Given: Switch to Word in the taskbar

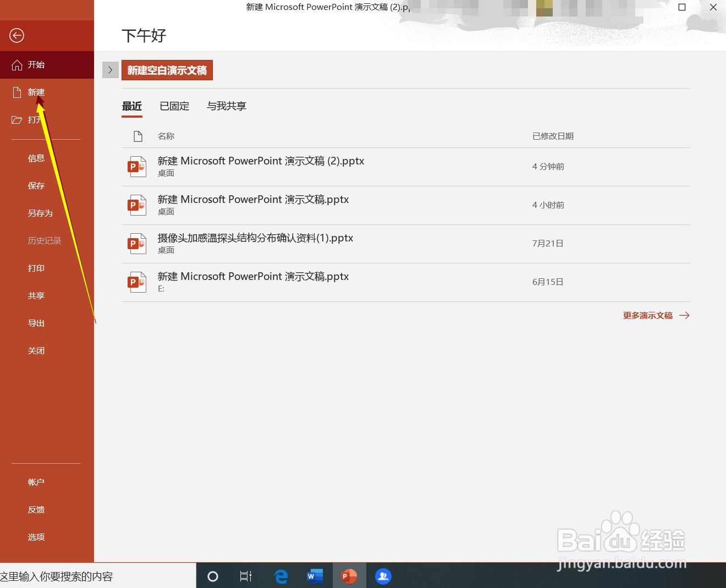Looking at the screenshot, I should pos(315,576).
